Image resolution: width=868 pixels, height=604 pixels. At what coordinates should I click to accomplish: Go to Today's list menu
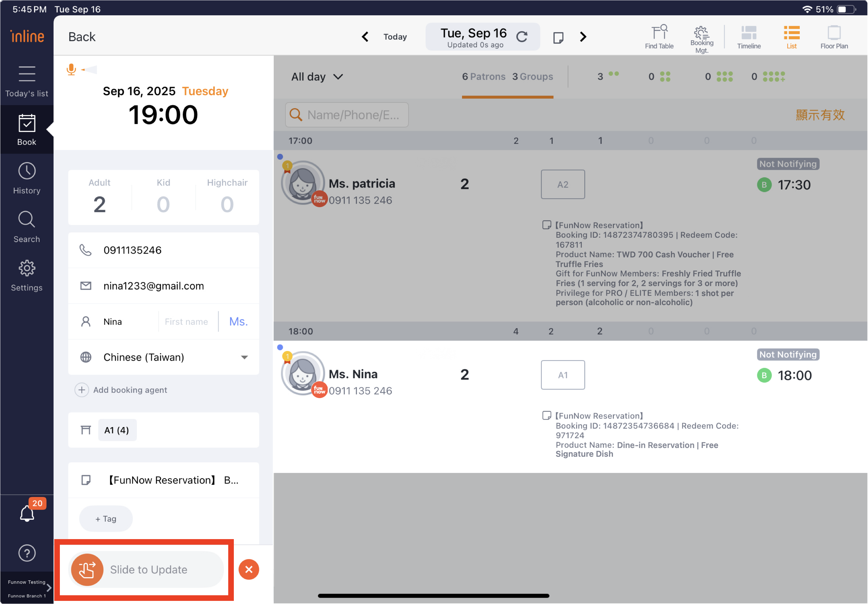[x=27, y=81]
